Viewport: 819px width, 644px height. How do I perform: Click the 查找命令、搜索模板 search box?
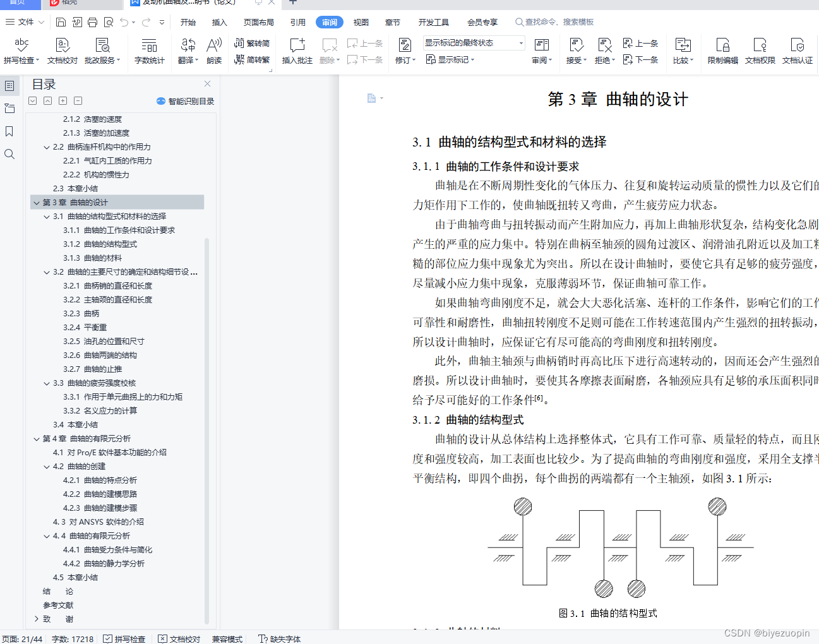click(554, 22)
